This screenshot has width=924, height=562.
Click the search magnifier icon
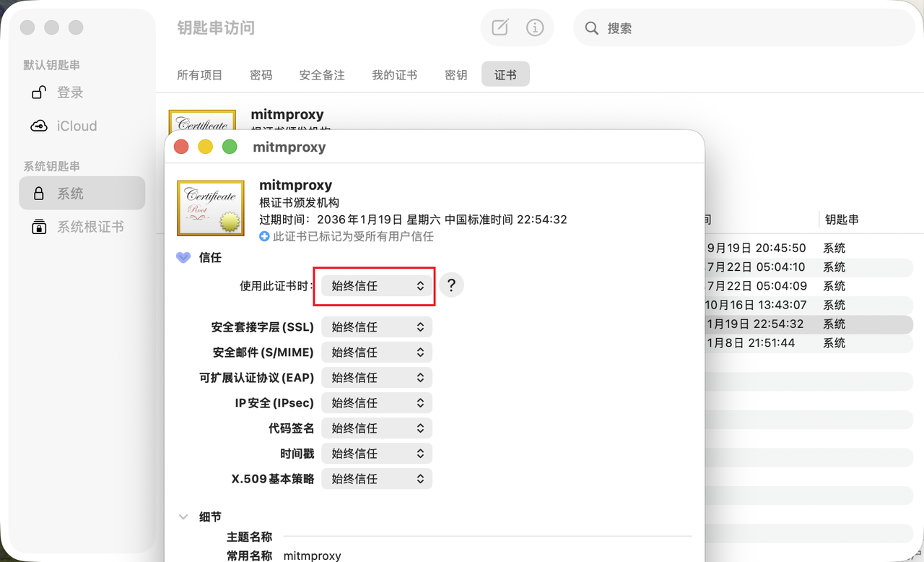coord(590,27)
